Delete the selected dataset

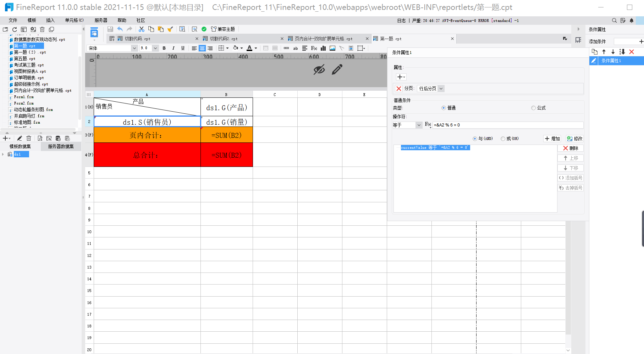[x=29, y=138]
